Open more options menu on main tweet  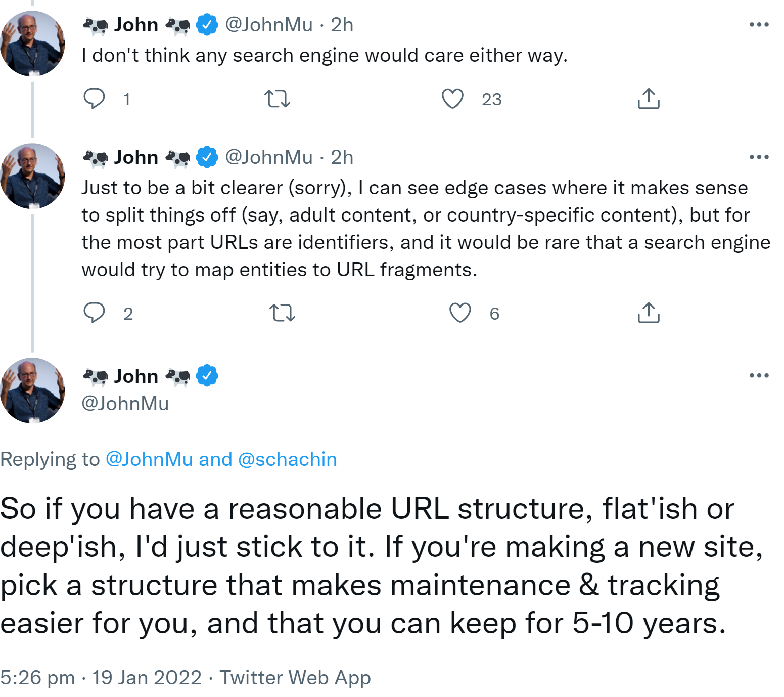[x=759, y=375]
